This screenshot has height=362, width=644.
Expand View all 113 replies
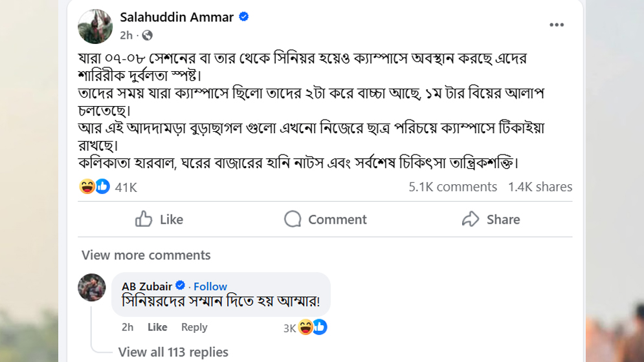(173, 352)
